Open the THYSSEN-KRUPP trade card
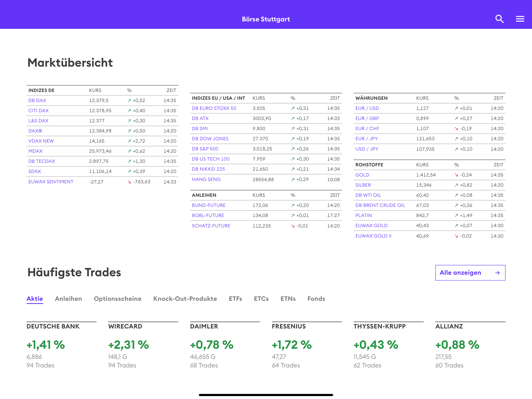 [x=388, y=345]
